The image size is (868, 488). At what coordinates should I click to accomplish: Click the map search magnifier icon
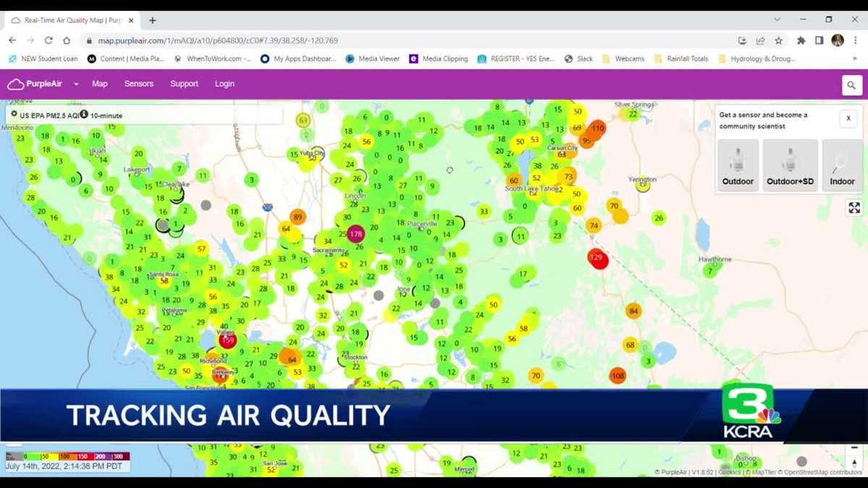[x=851, y=85]
